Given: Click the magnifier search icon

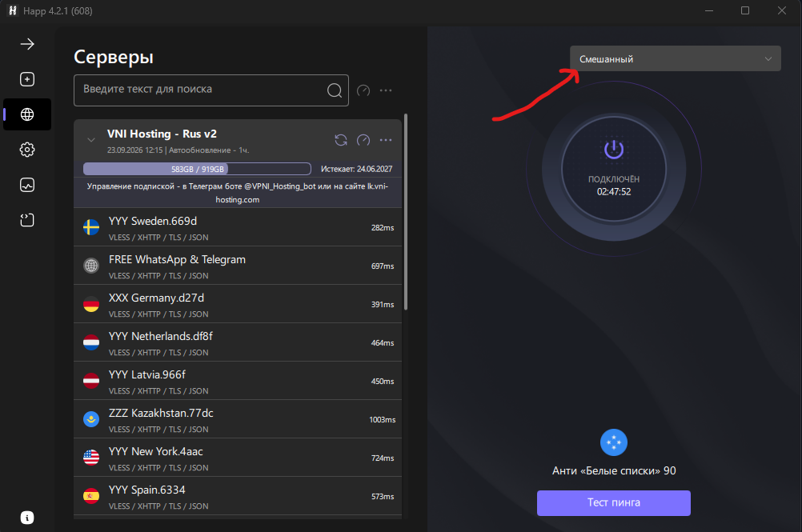Looking at the screenshot, I should click(335, 90).
